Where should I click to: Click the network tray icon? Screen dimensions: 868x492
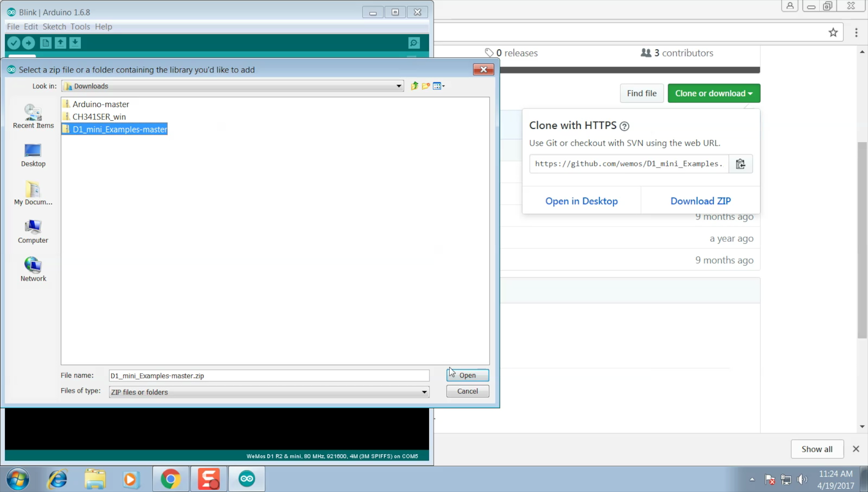click(786, 479)
